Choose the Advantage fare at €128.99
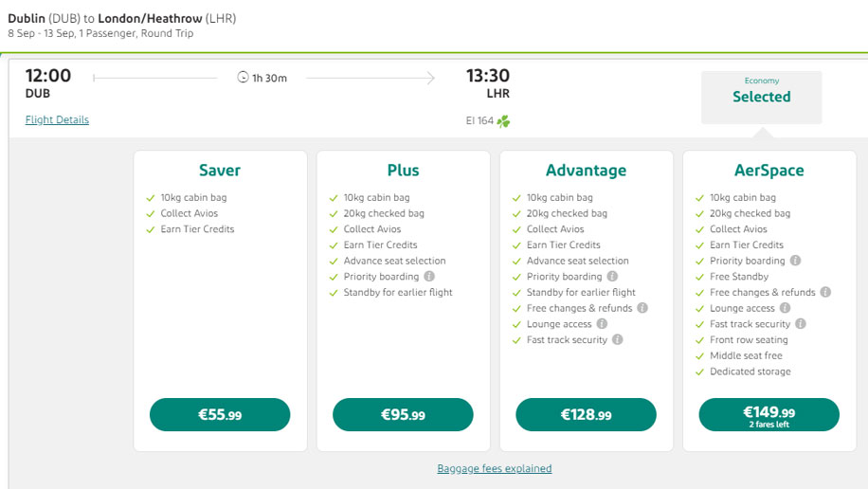Viewport: 868px width, 489px height. [587, 415]
